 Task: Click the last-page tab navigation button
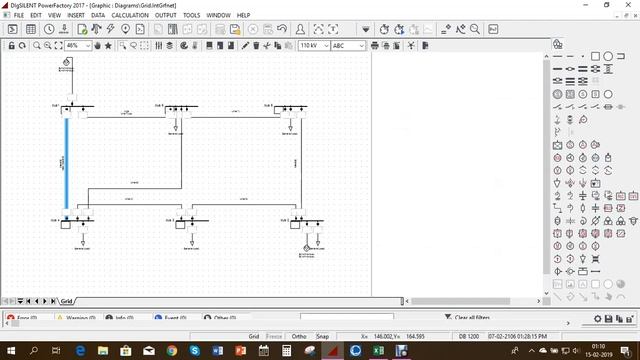point(53,301)
